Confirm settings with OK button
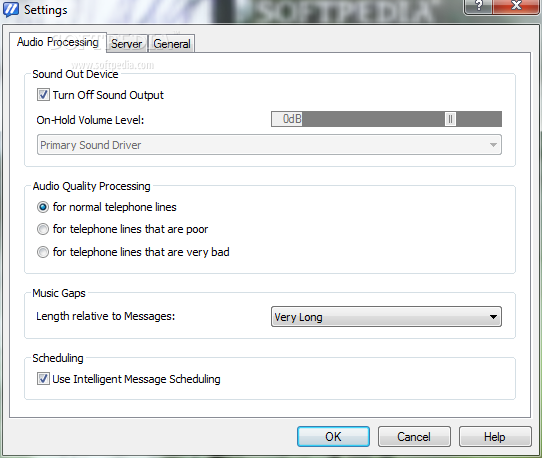The width and height of the screenshot is (542, 458). point(333,437)
